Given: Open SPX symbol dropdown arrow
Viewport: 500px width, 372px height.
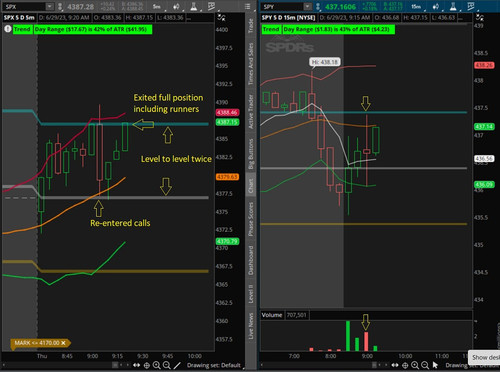Looking at the screenshot, I should (49, 6).
